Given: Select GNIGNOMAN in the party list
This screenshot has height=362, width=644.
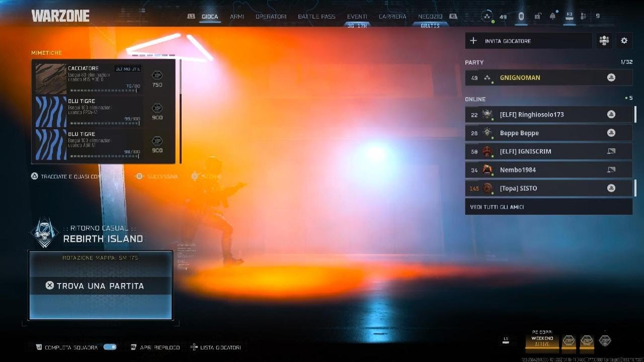Looking at the screenshot, I should [549, 77].
